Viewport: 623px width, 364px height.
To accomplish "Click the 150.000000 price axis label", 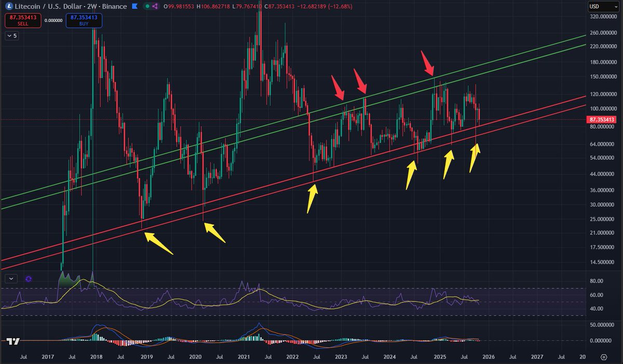I will pyautogui.click(x=602, y=77).
